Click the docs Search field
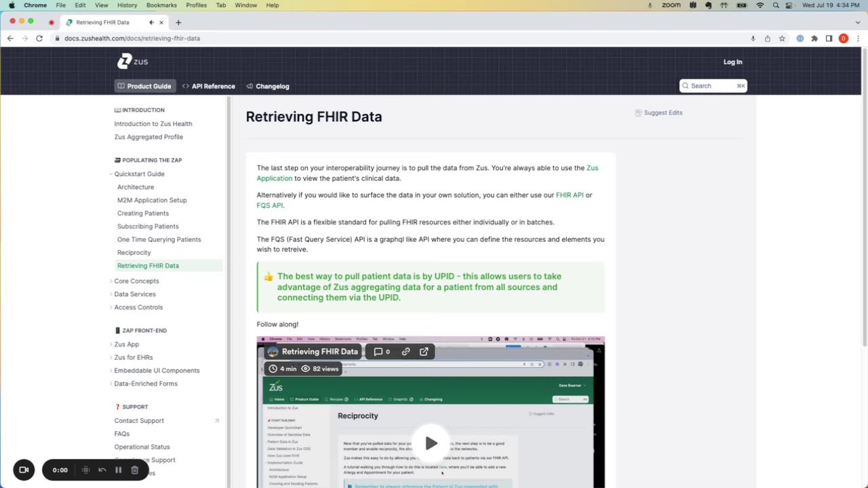The height and width of the screenshot is (488, 868). 713,86
